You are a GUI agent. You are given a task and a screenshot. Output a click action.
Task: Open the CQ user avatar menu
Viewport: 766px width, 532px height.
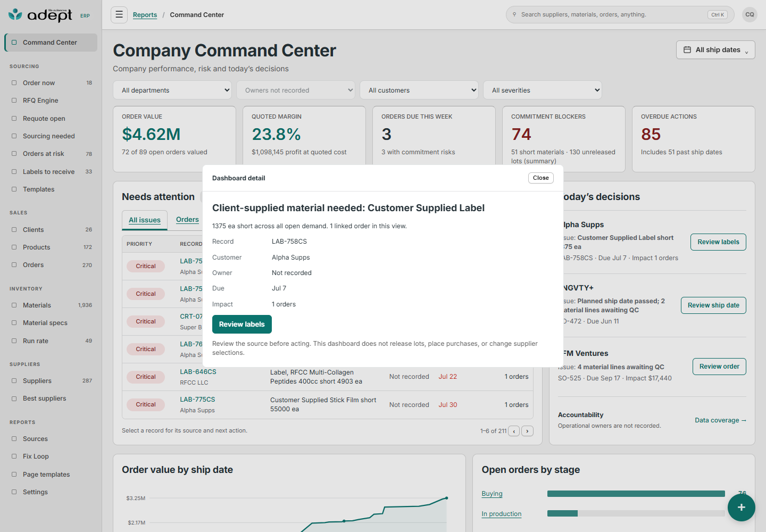750,15
